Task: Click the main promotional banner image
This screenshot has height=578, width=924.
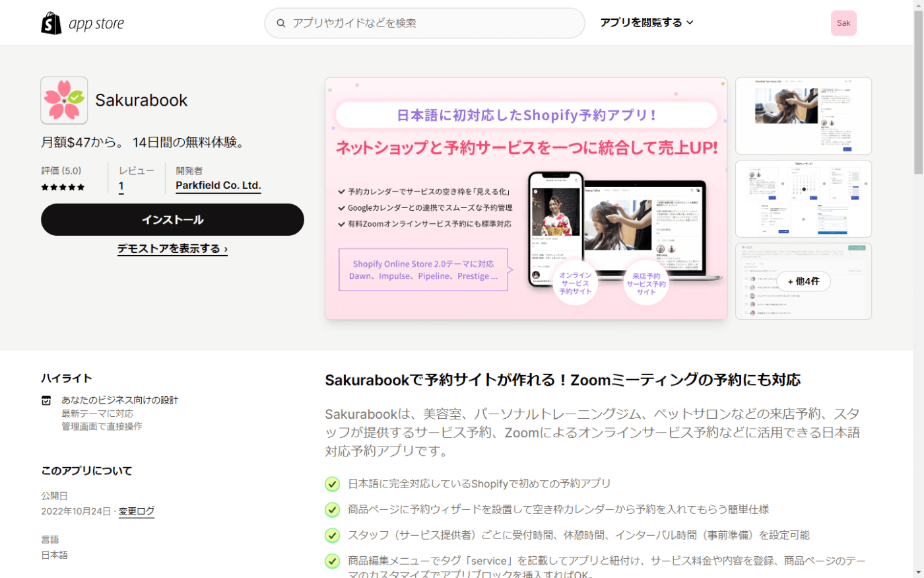Action: point(525,198)
